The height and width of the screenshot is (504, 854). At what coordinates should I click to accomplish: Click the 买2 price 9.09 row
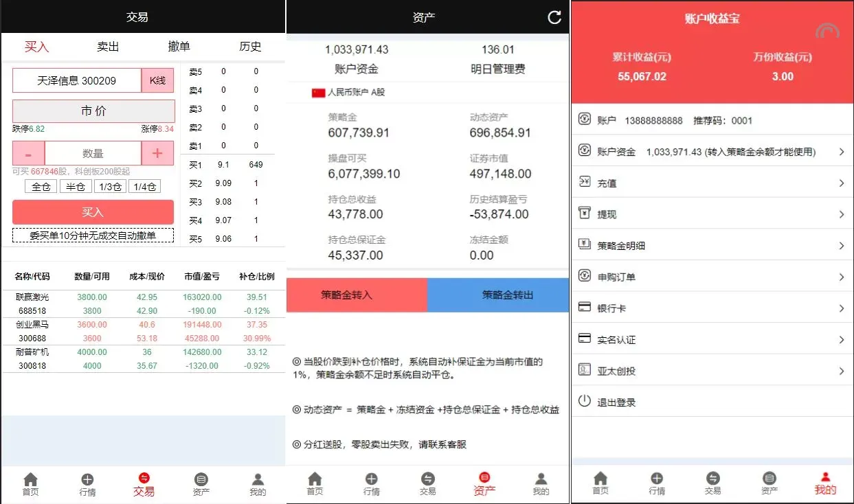pyautogui.click(x=227, y=183)
